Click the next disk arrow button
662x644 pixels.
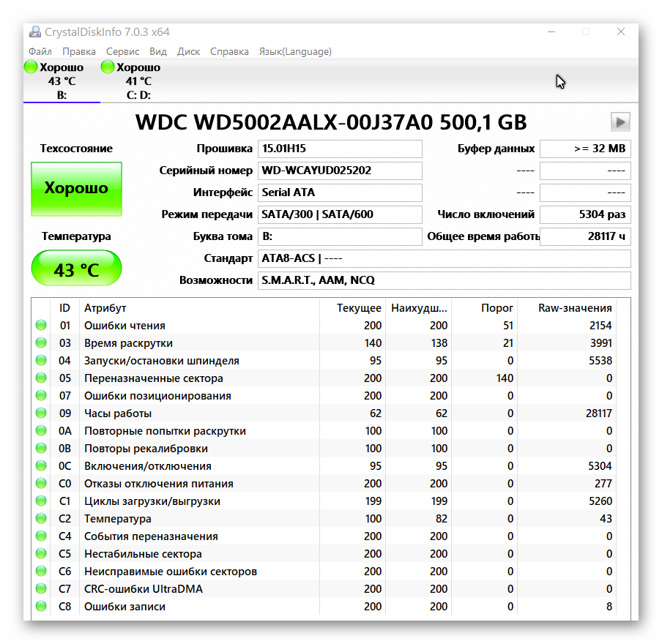(x=620, y=122)
